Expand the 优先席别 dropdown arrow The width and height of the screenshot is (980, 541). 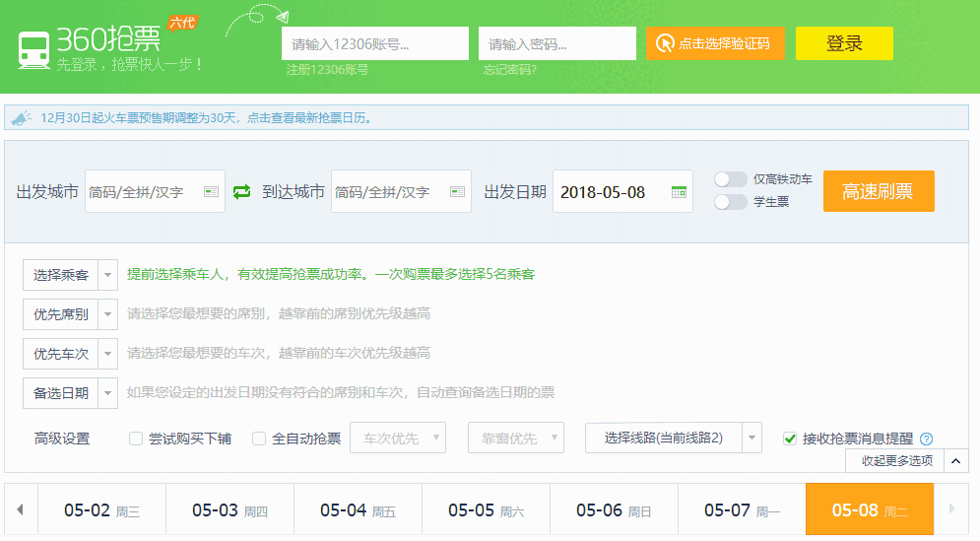coord(108,314)
